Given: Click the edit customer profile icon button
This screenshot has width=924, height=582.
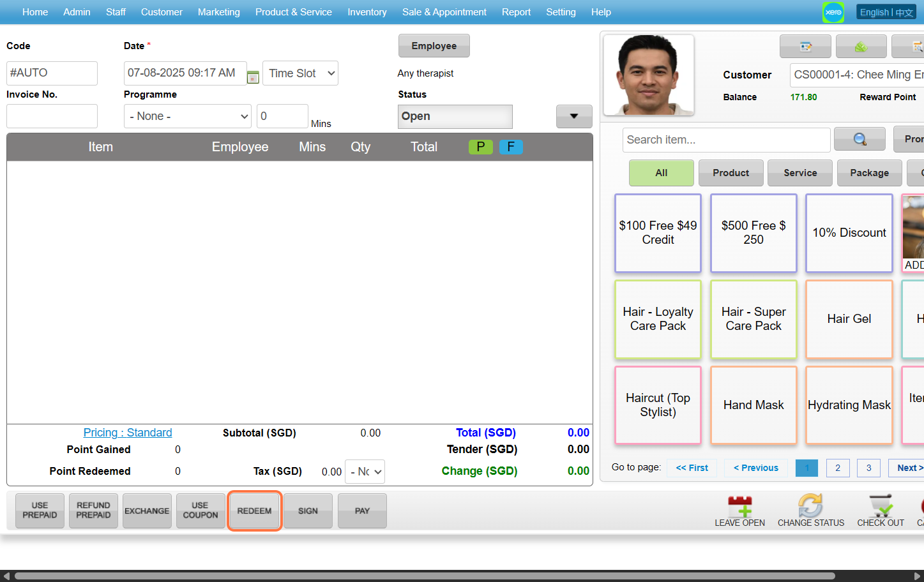Looking at the screenshot, I should click(805, 47).
